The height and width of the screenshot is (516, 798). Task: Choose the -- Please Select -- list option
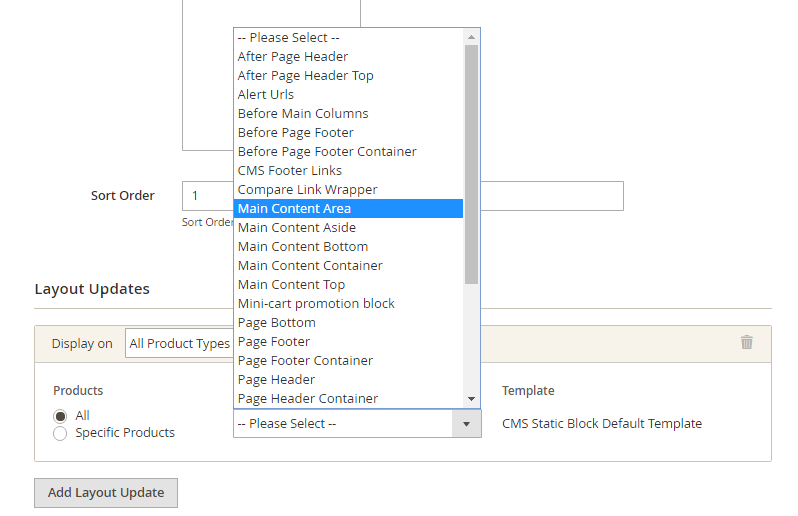[349, 38]
